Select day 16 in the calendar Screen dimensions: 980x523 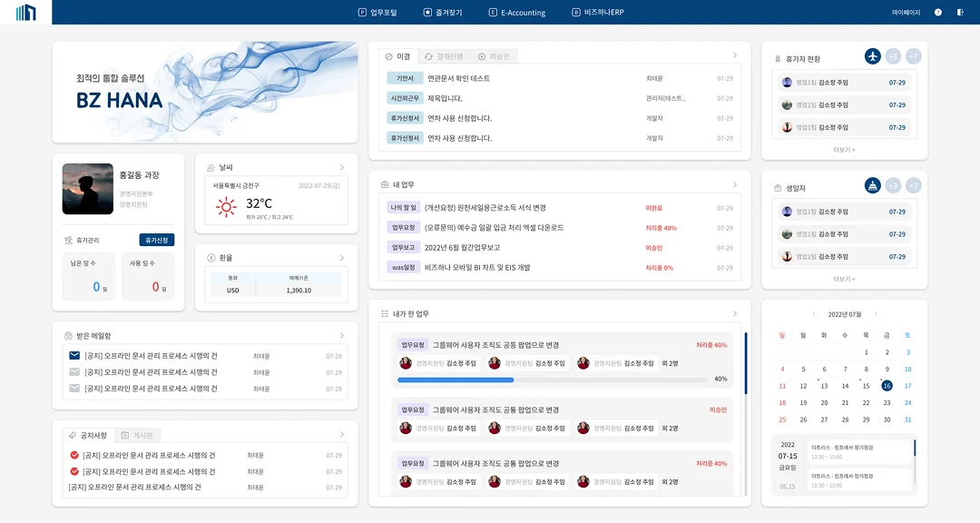coord(887,386)
